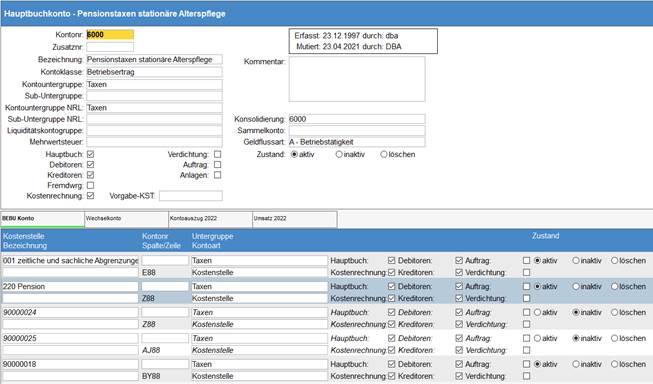This screenshot has height=384, width=653.
Task: Toggle Hauptbuch checkbox in the 001 Abgrenzungen row
Action: (x=391, y=261)
